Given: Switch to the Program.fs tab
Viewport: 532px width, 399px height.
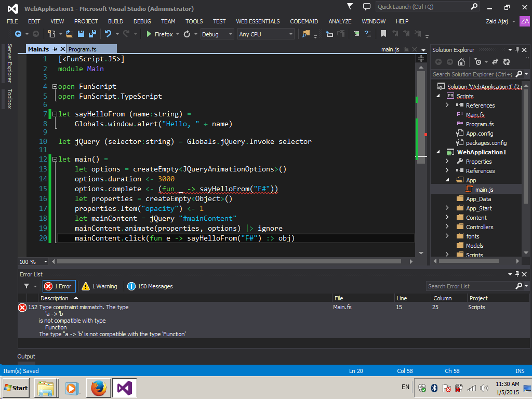Looking at the screenshot, I should pos(83,49).
